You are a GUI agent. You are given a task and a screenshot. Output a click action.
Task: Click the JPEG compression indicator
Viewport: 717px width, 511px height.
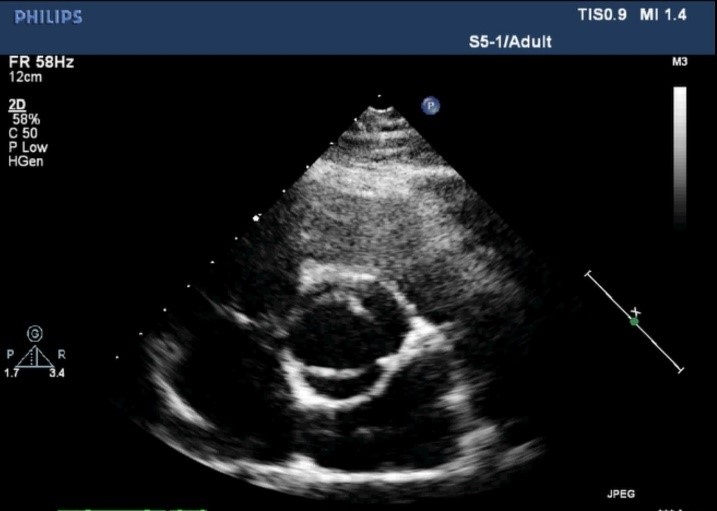click(x=620, y=494)
